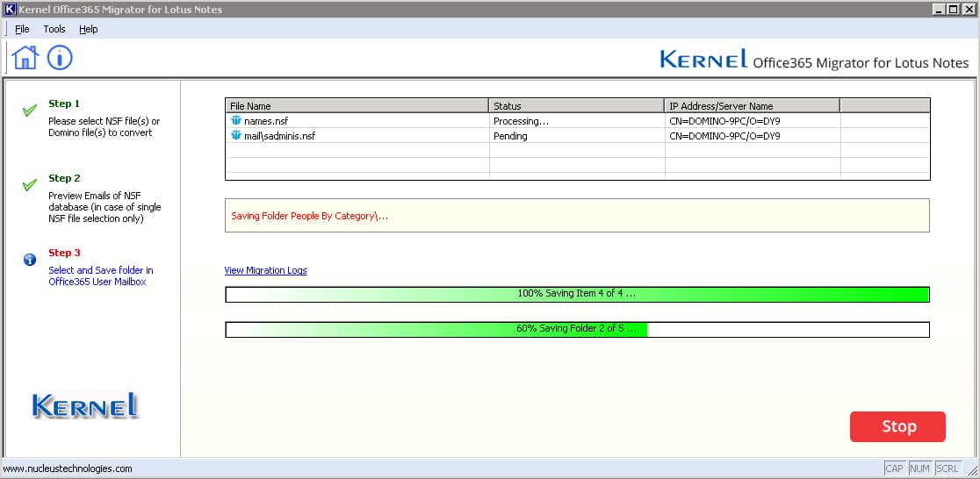Click the window resize grip corner
This screenshot has height=479, width=980.
(x=973, y=469)
